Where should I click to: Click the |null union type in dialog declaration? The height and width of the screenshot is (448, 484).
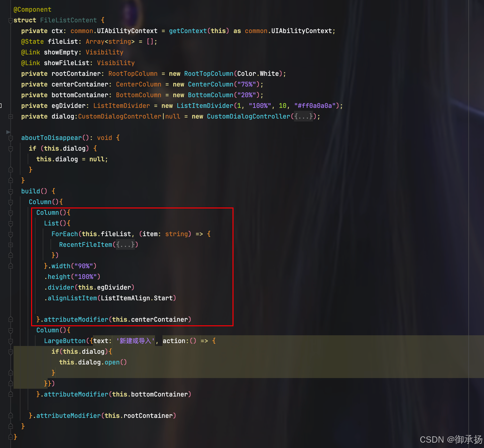pyautogui.click(x=171, y=116)
